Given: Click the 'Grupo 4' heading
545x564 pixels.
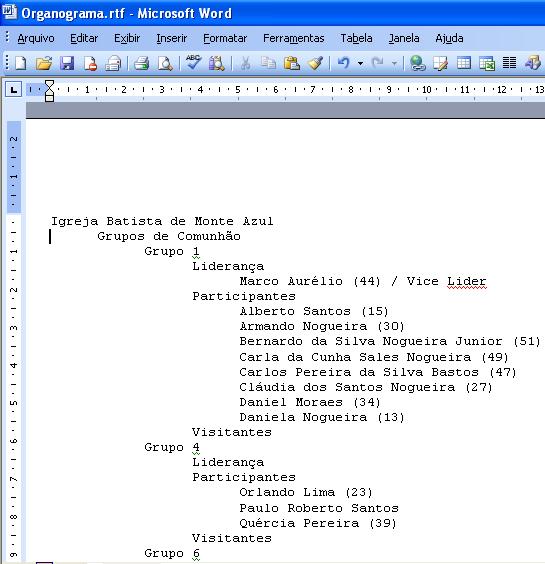Looking at the screenshot, I should click(172, 447).
